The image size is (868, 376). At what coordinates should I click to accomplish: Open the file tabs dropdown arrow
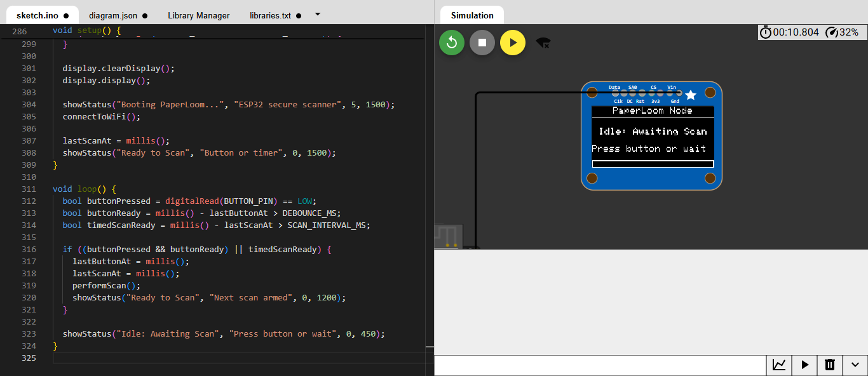tap(318, 14)
